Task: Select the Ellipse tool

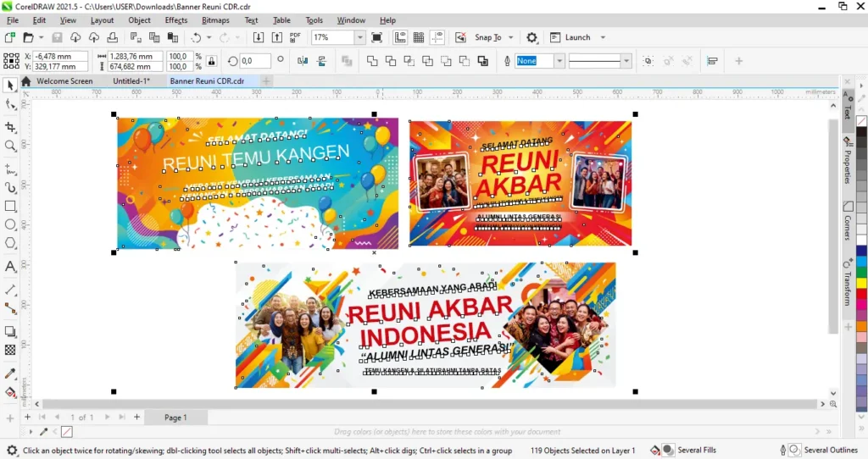Action: click(10, 224)
